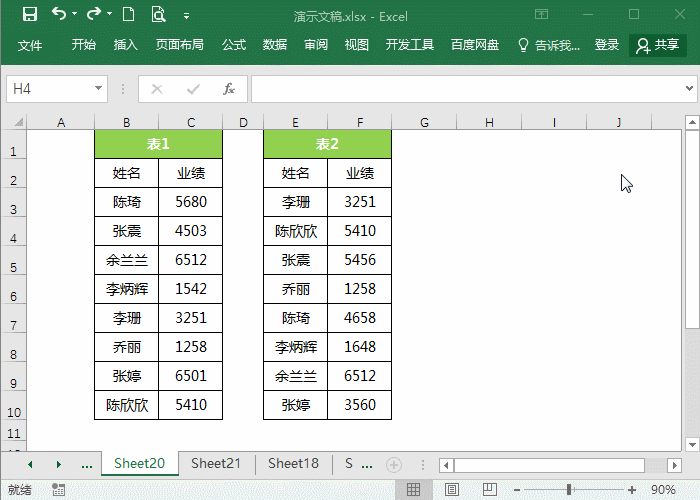Expand Customize Quick Access Toolbar menu
The height and width of the screenshot is (500, 700).
pos(187,17)
